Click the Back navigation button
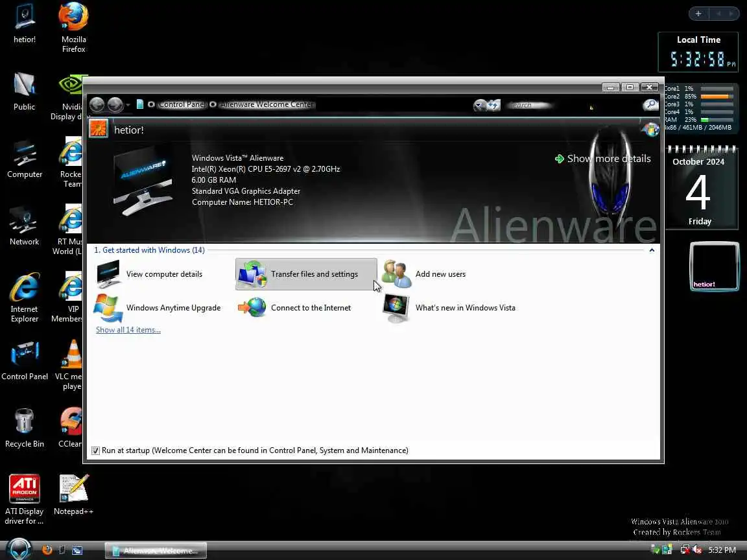This screenshot has height=560, width=747. tap(97, 104)
